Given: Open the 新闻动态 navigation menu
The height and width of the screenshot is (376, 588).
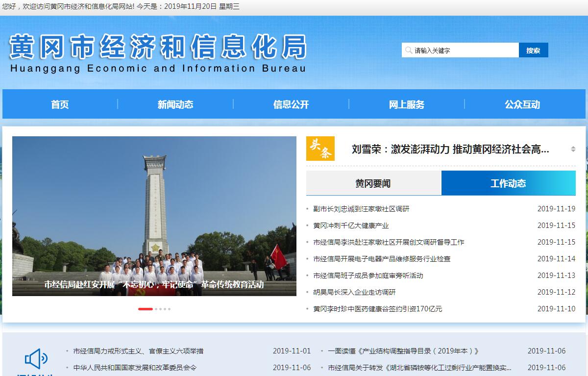Looking at the screenshot, I should point(175,104).
